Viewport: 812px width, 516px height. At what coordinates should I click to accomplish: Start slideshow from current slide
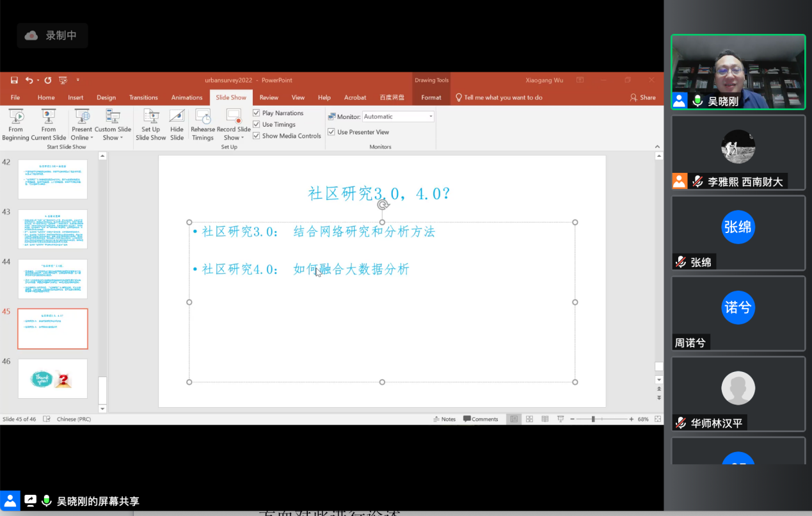[x=48, y=124]
